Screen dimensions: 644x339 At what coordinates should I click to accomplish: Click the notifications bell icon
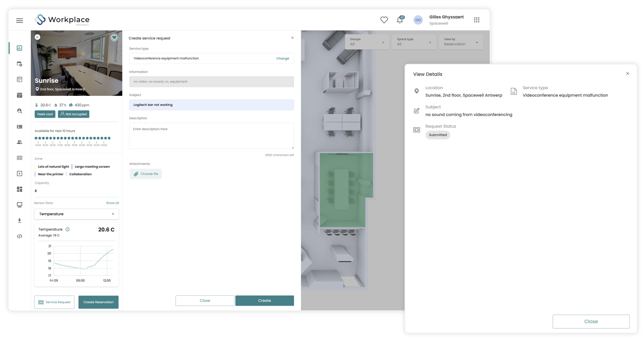coord(399,20)
